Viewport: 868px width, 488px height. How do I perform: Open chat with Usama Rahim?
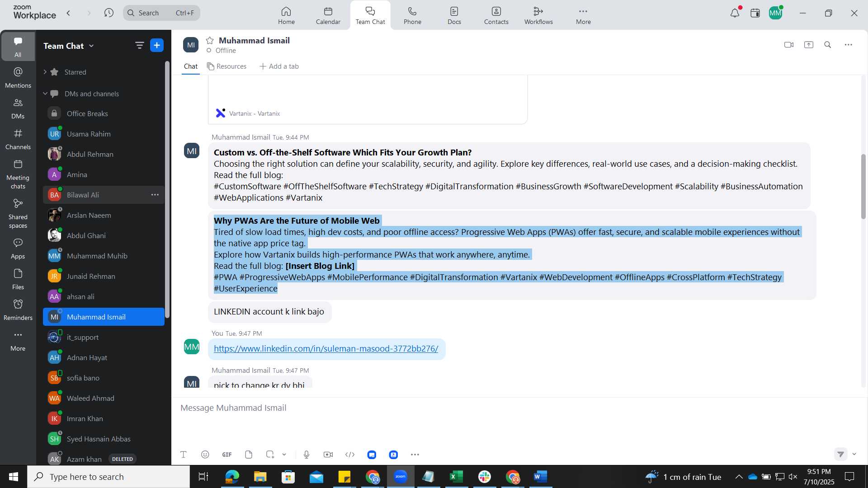[104, 134]
